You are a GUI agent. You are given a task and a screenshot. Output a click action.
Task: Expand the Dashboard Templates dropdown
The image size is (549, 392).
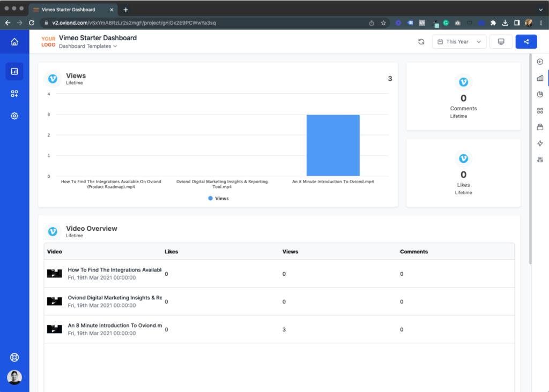(x=88, y=46)
